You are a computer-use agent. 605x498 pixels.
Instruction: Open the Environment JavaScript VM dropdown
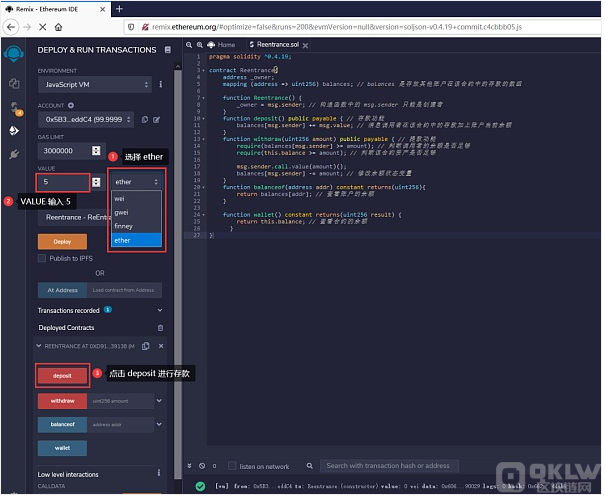[95, 84]
